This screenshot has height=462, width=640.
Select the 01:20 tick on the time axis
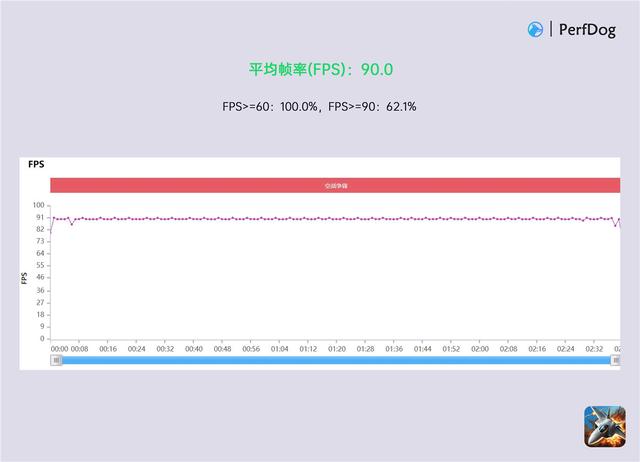337,349
